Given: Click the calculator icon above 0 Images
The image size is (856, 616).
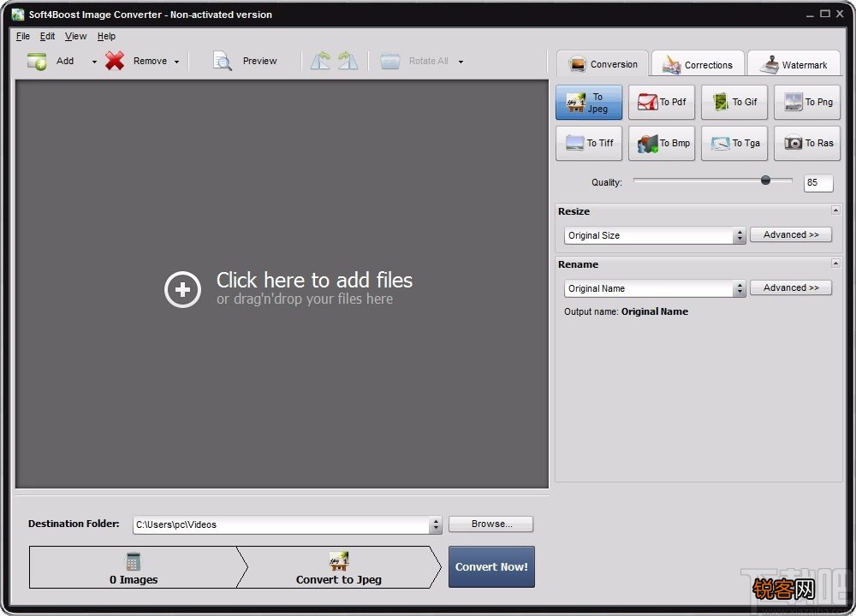Looking at the screenshot, I should tap(134, 561).
